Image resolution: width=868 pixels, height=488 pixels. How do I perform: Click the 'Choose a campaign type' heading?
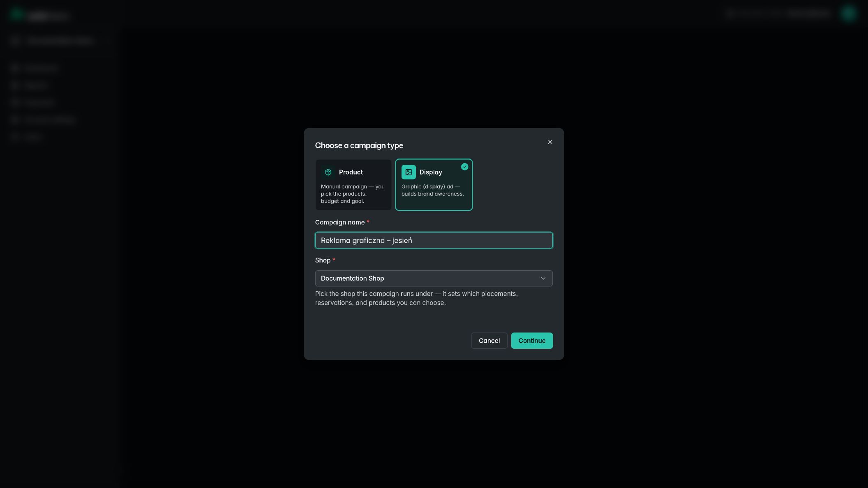[359, 145]
